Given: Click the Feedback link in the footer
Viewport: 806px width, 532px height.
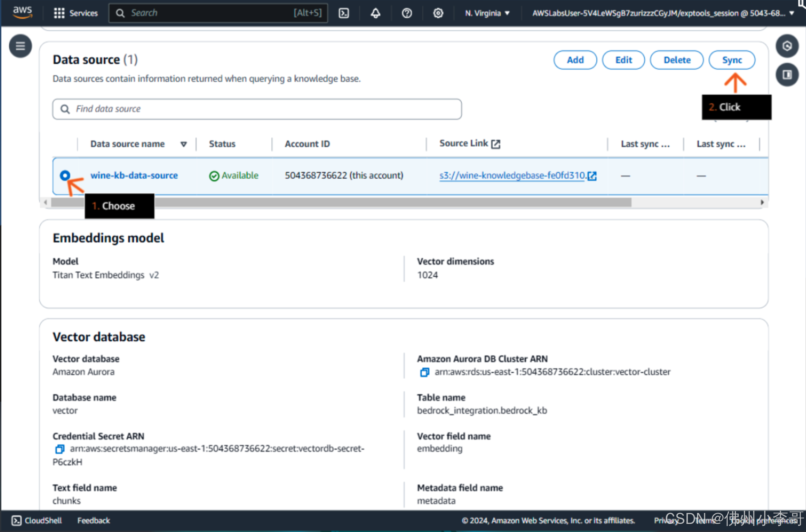Looking at the screenshot, I should click(x=93, y=520).
